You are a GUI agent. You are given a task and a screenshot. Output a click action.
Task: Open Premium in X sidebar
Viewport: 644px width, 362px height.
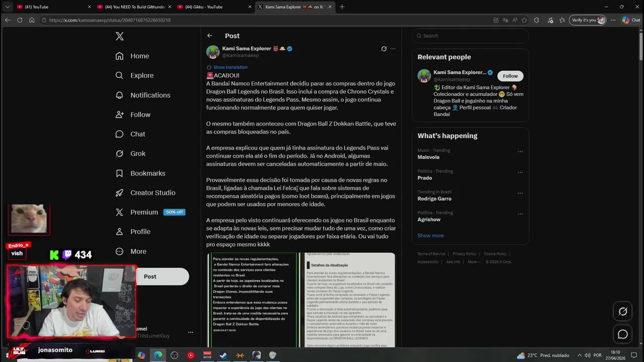click(x=150, y=212)
